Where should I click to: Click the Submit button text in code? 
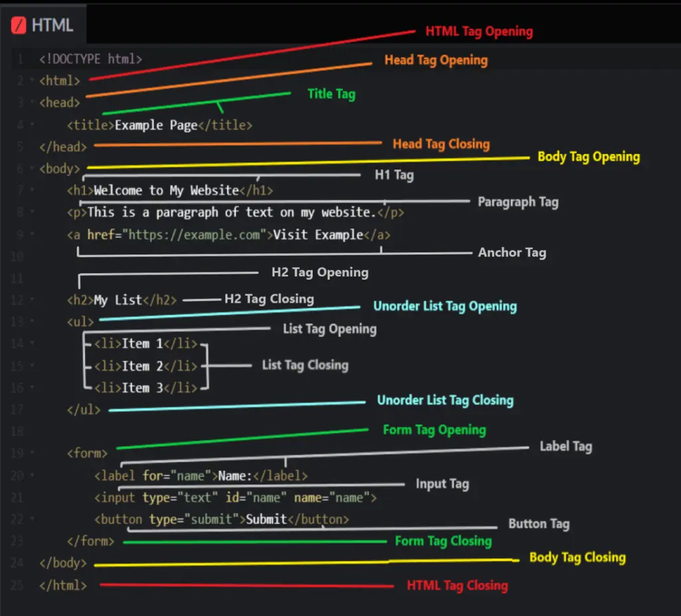[x=266, y=519]
